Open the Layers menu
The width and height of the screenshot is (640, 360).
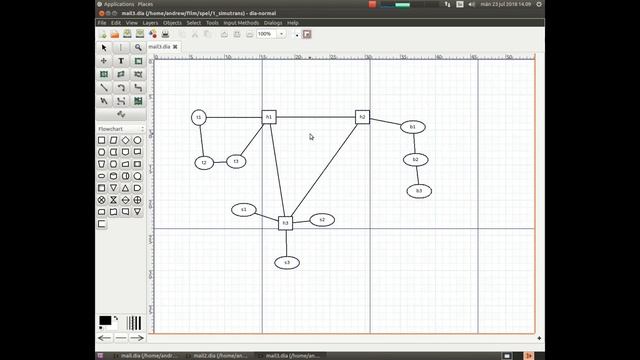pyautogui.click(x=150, y=23)
